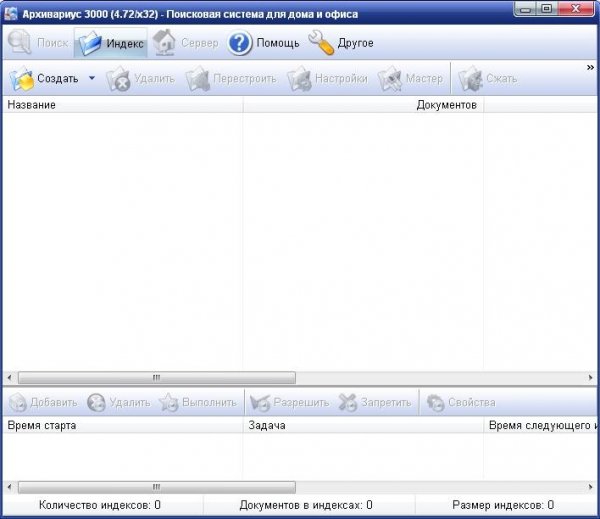Click left arrow of index list scrollbar

(x=10, y=378)
